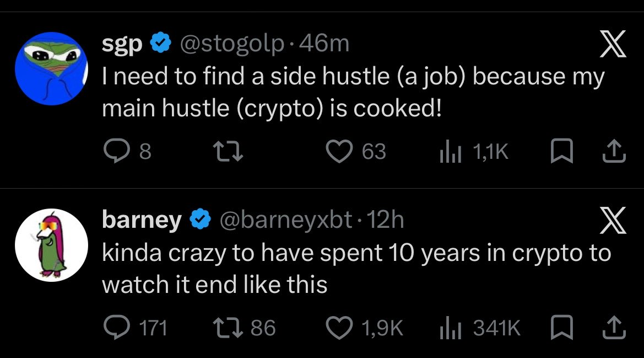Open the barney display name
The height and width of the screenshot is (358, 644).
[142, 220]
